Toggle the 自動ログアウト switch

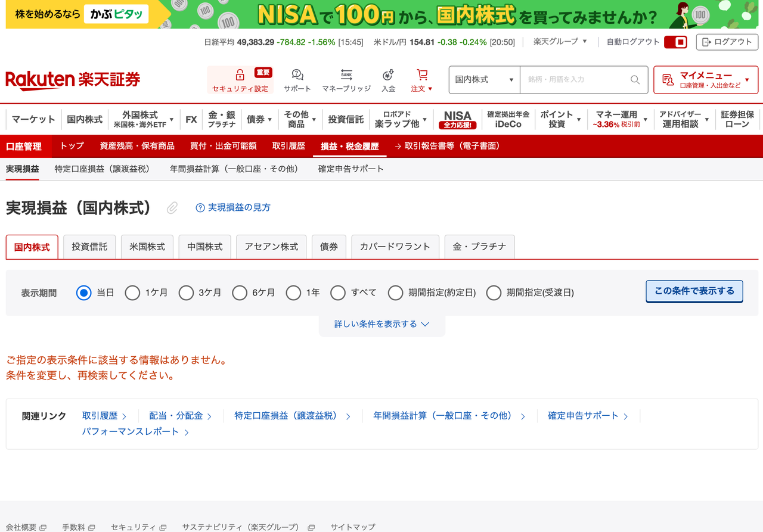point(676,42)
